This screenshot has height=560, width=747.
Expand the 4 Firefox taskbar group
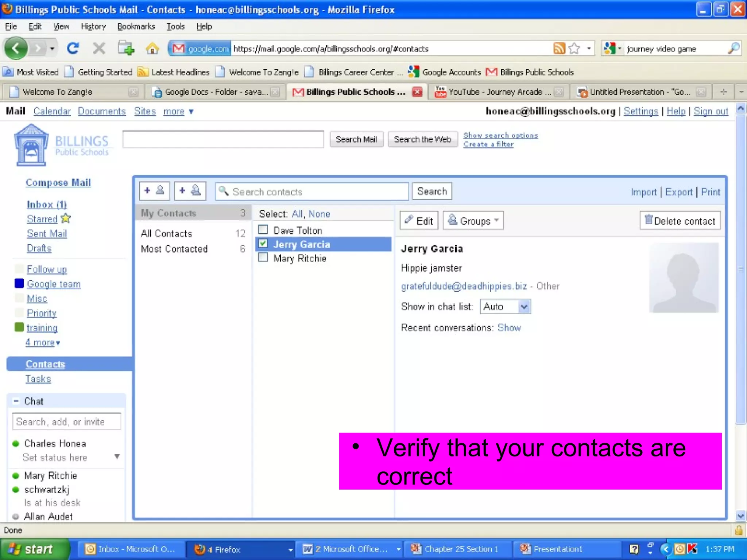tap(241, 549)
